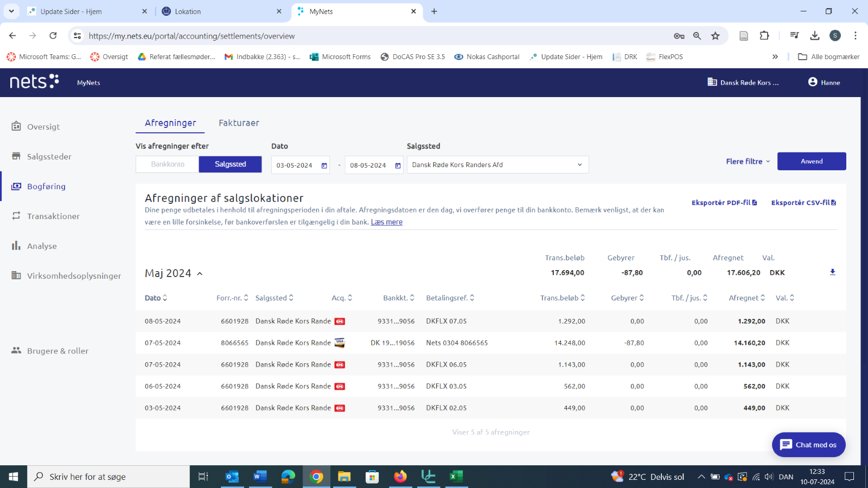Click the Anvend button
The height and width of the screenshot is (488, 868).
click(x=812, y=161)
